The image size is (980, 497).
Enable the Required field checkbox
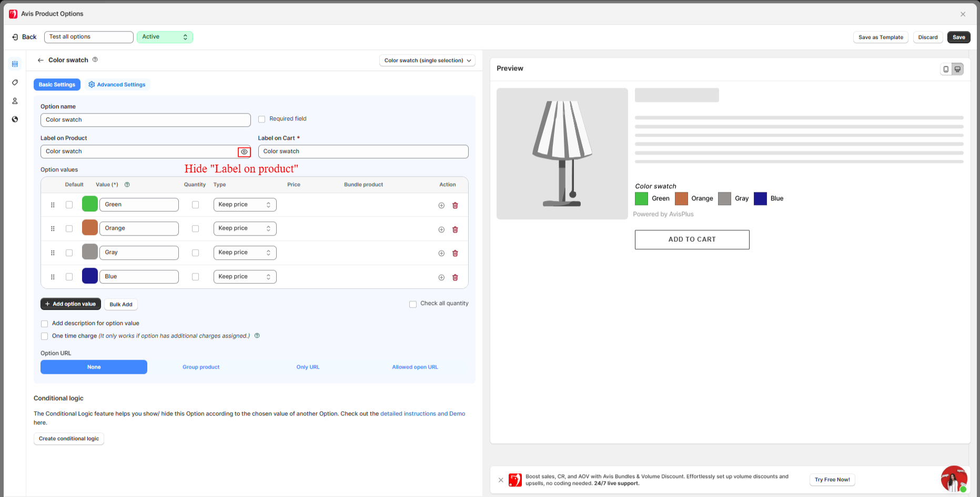coord(262,119)
